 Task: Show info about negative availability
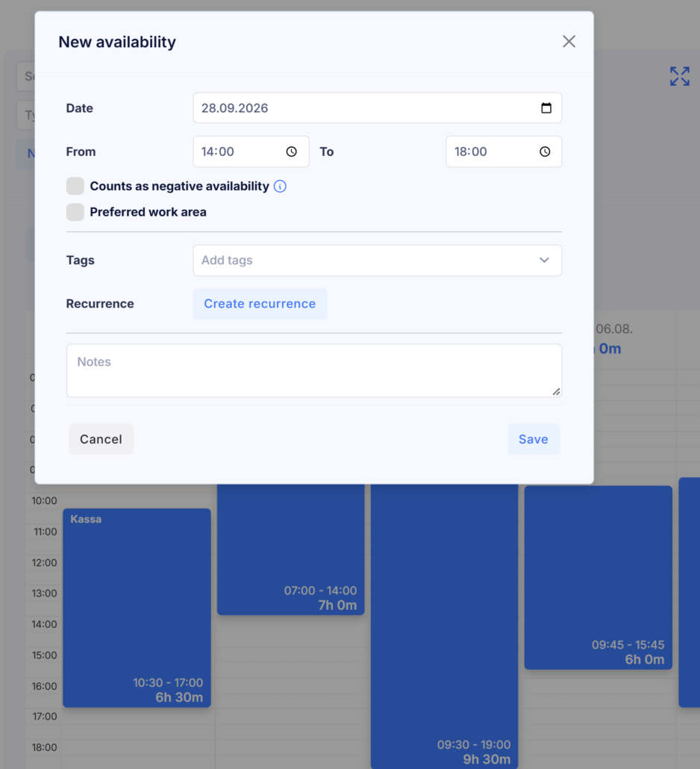coord(280,187)
